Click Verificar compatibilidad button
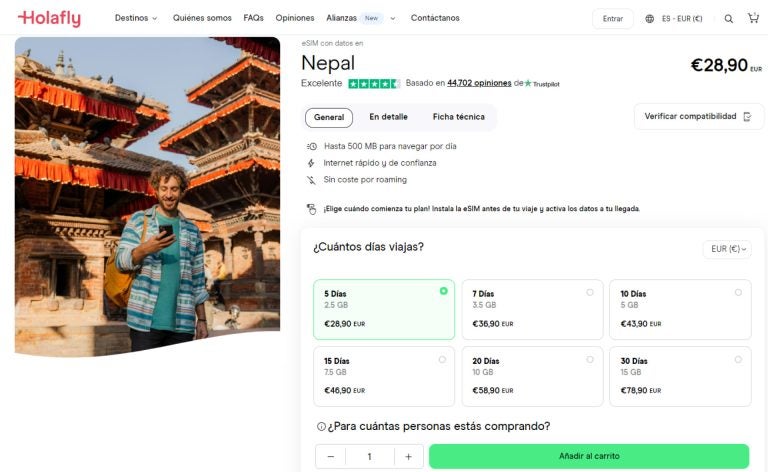Screen dimensions: 768x472 pos(699,117)
